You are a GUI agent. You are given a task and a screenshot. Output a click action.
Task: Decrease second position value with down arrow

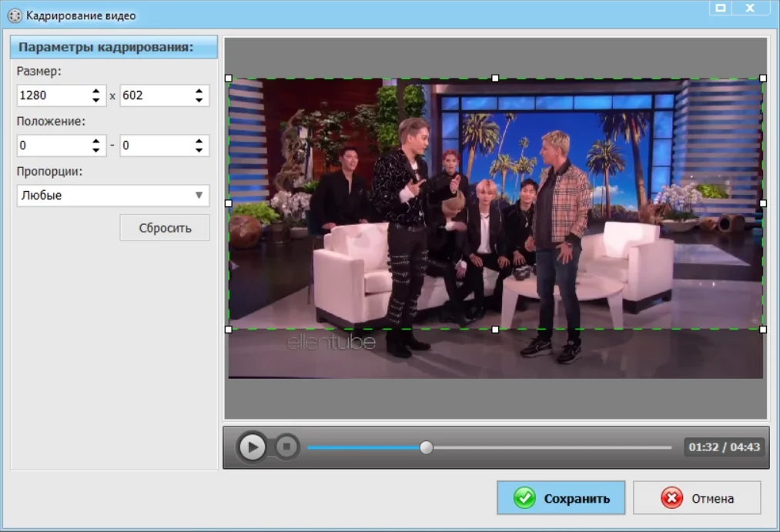coord(199,150)
